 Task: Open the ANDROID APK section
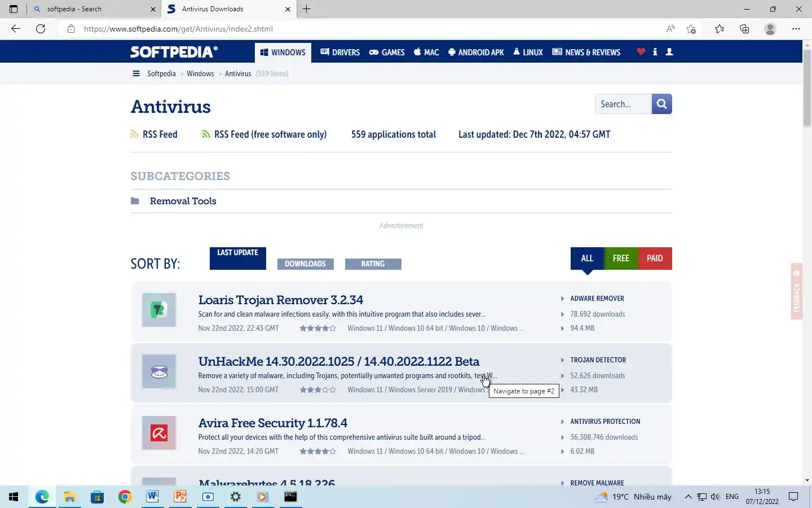(x=476, y=52)
